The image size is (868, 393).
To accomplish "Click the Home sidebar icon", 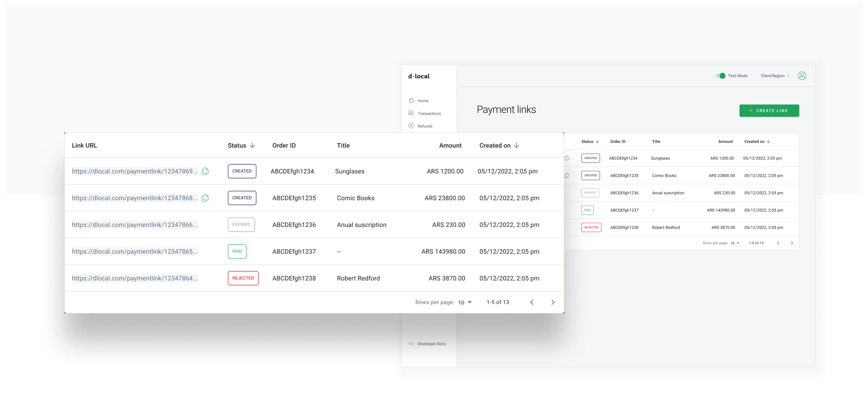I will (x=411, y=100).
